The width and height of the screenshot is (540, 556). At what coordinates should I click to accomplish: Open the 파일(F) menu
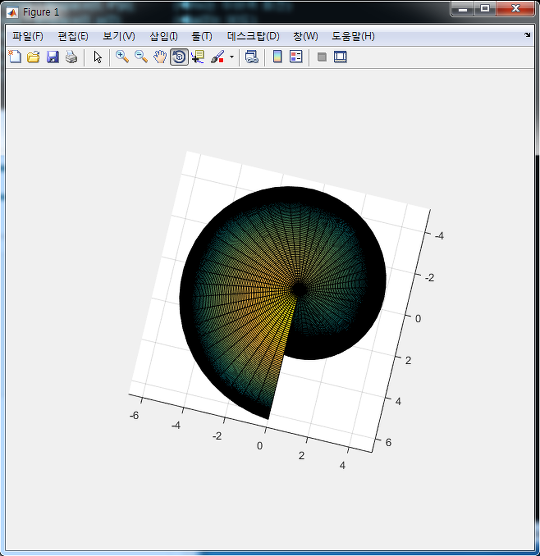click(x=28, y=36)
